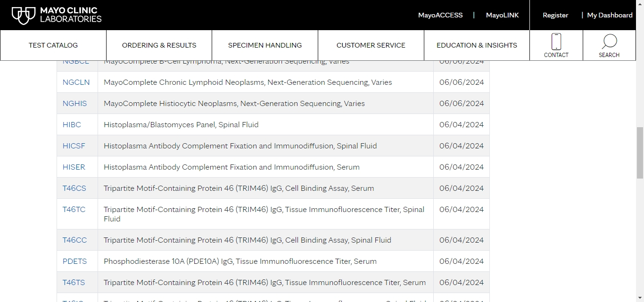Click TRIM46 Cell Binding Assay, Spinal Fluid text
The width and height of the screenshot is (644, 302).
click(248, 240)
